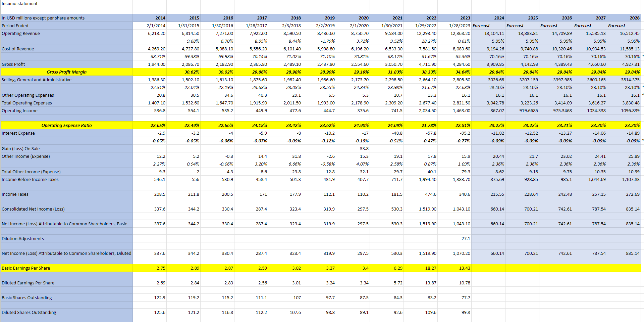Click highlighted 'Operating Expense Ratio' label
Image resolution: width=644 pixels, height=322 pixels.
pos(66,126)
